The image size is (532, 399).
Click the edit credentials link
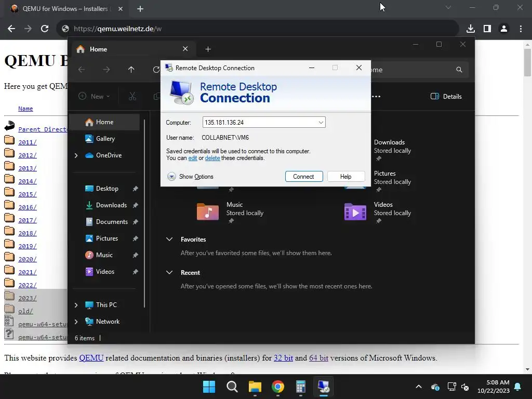pyautogui.click(x=193, y=158)
